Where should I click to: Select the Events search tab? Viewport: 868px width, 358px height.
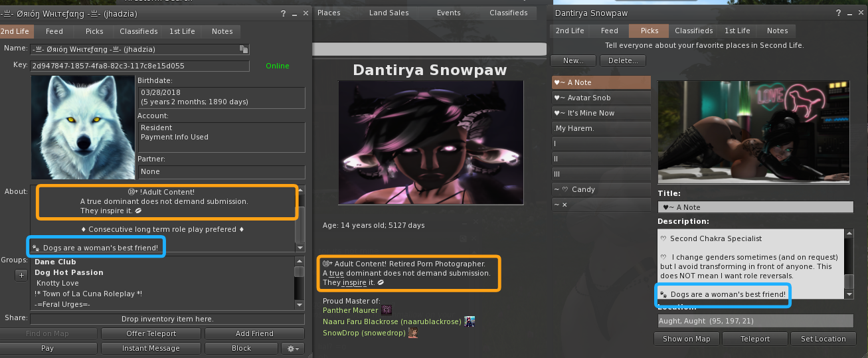[x=449, y=13]
